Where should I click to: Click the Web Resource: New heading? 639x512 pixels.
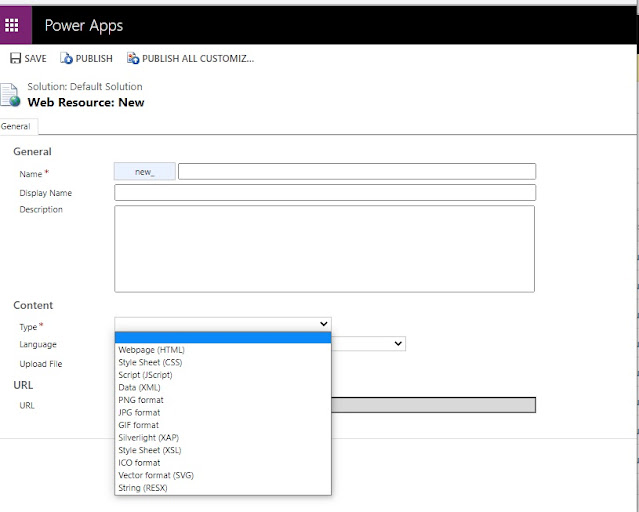[x=86, y=102]
